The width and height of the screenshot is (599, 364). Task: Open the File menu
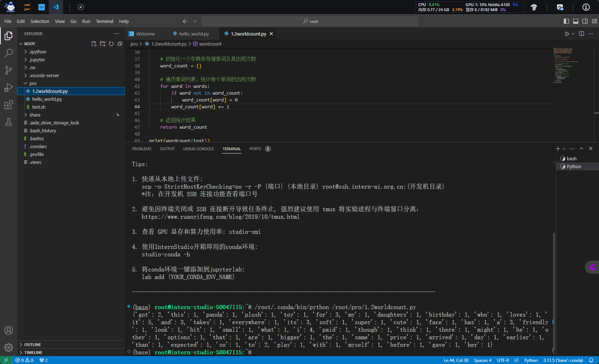(8, 21)
